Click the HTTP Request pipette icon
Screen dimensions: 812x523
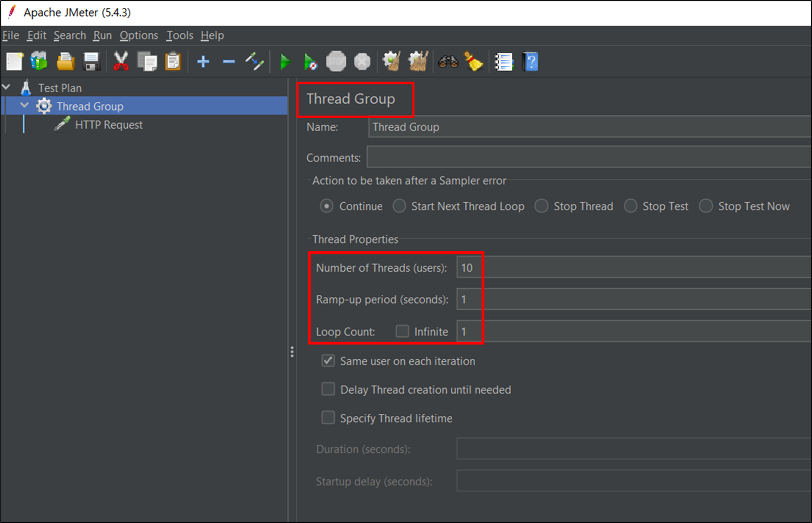point(62,124)
